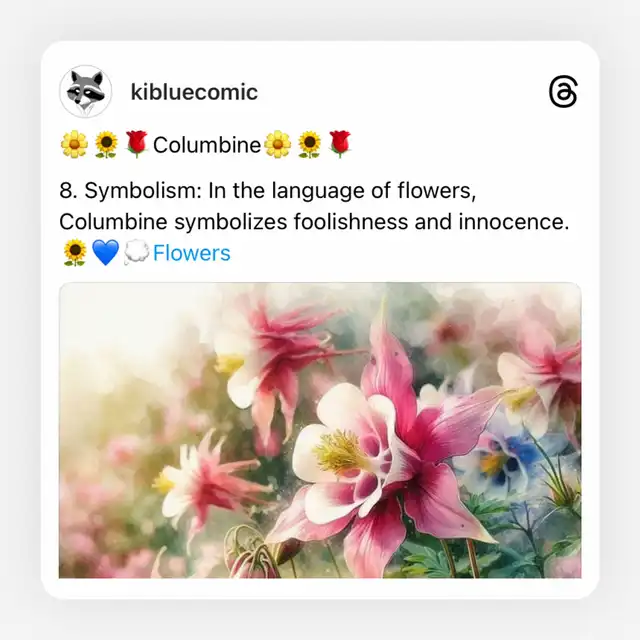
Task: Click the sunflower emoji after Columbine
Action: [x=309, y=144]
